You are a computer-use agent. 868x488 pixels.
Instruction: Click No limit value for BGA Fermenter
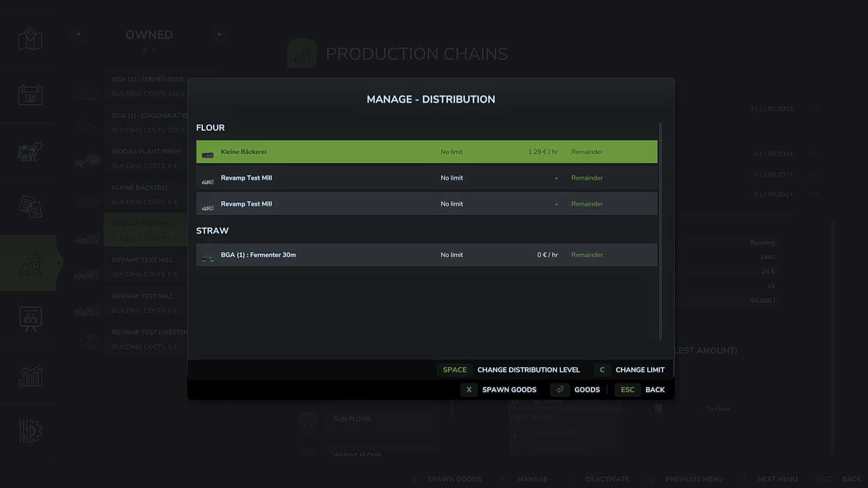pos(451,255)
